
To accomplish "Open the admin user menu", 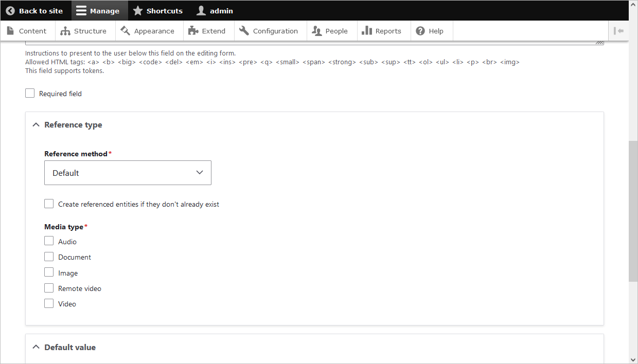I will pos(215,10).
